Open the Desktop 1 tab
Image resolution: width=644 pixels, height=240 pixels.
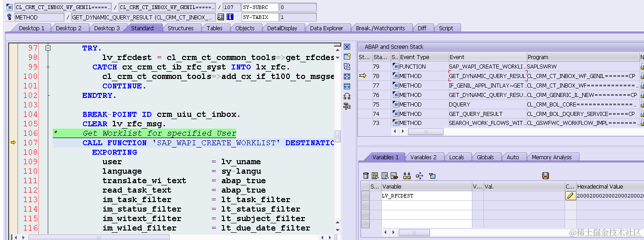pos(32,28)
